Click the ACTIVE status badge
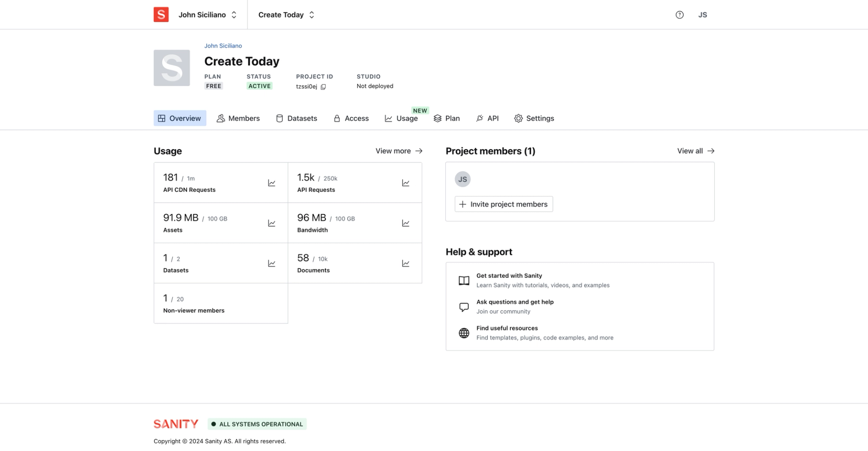This screenshot has width=868, height=451. [x=259, y=86]
